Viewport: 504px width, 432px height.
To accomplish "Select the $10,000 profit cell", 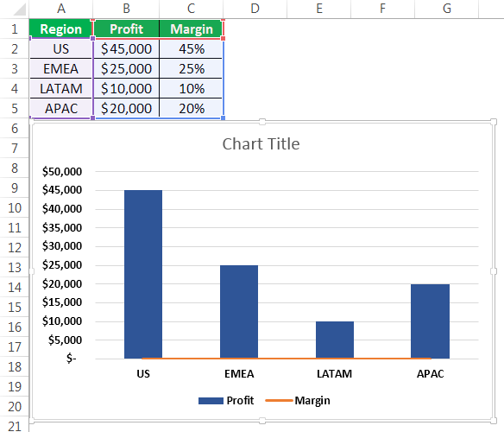I will pos(126,88).
